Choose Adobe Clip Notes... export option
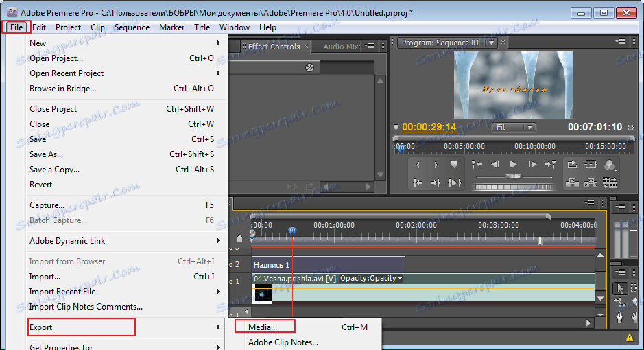The width and height of the screenshot is (644, 350). click(303, 342)
